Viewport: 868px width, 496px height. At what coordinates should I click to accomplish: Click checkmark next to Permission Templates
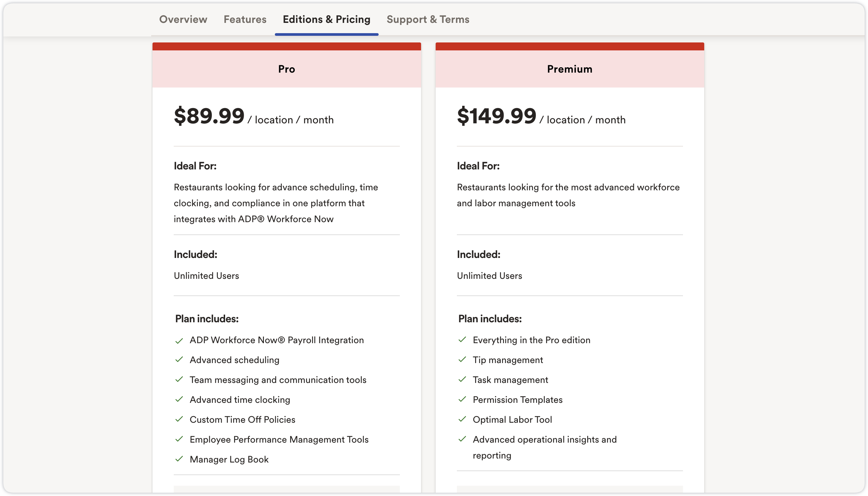tap(462, 399)
